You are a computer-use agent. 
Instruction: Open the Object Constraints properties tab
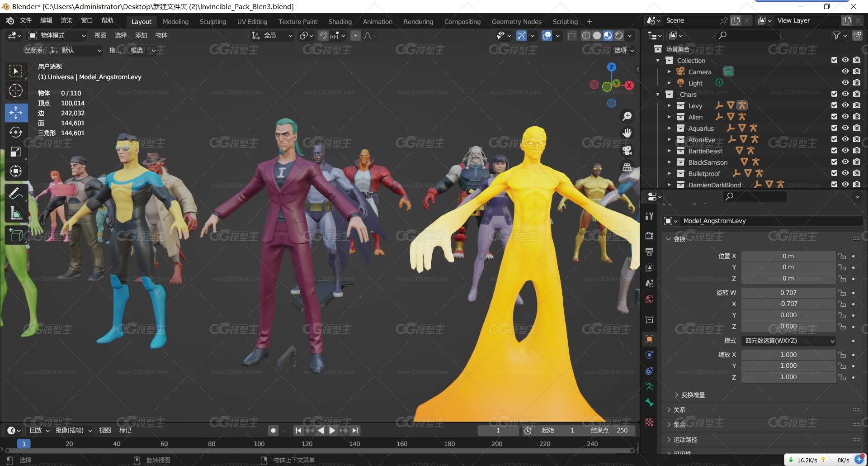point(650,371)
